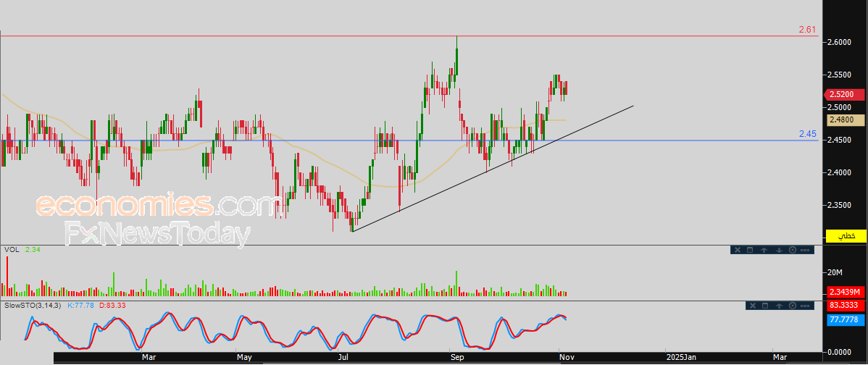Click the blue 2.45 support label
The height and width of the screenshot is (365, 868).
pos(808,134)
